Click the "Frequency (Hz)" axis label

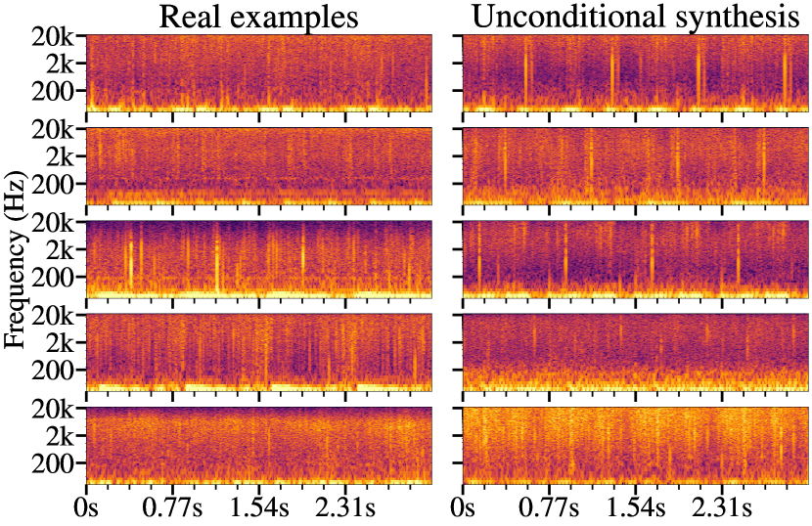(x=15, y=259)
